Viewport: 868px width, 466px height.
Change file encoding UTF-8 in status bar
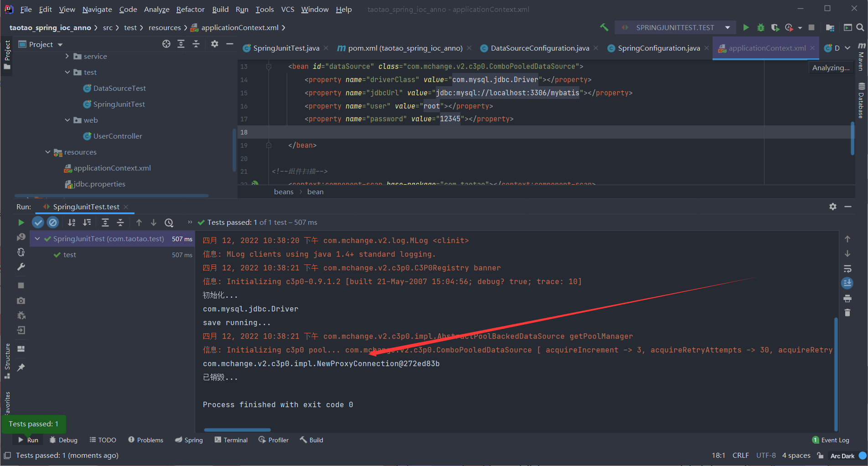click(766, 456)
